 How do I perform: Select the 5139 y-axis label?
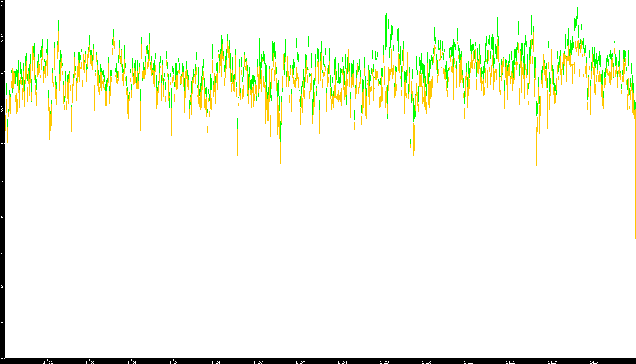(2, 38)
